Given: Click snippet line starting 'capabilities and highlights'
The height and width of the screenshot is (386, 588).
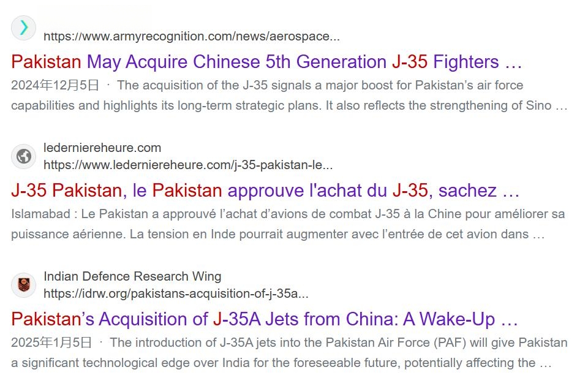Looking at the screenshot, I should [289, 105].
